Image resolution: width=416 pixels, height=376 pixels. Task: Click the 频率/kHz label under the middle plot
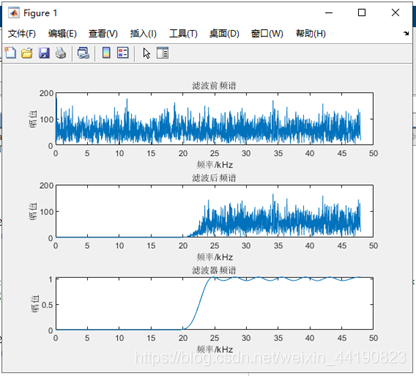click(x=215, y=257)
